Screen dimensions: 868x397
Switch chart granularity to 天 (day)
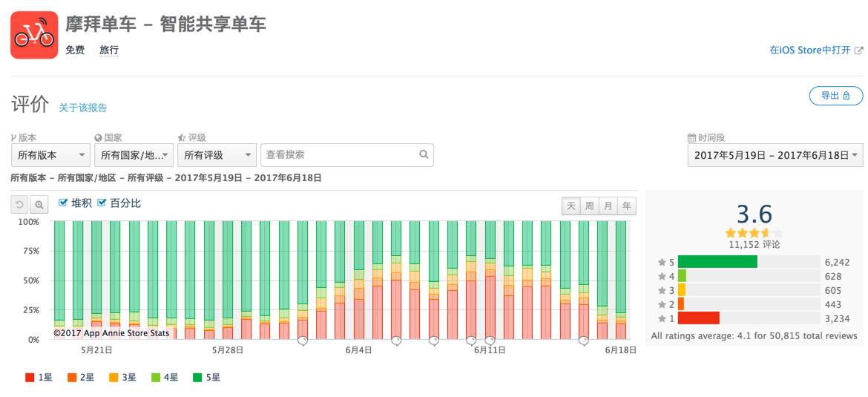click(x=571, y=206)
